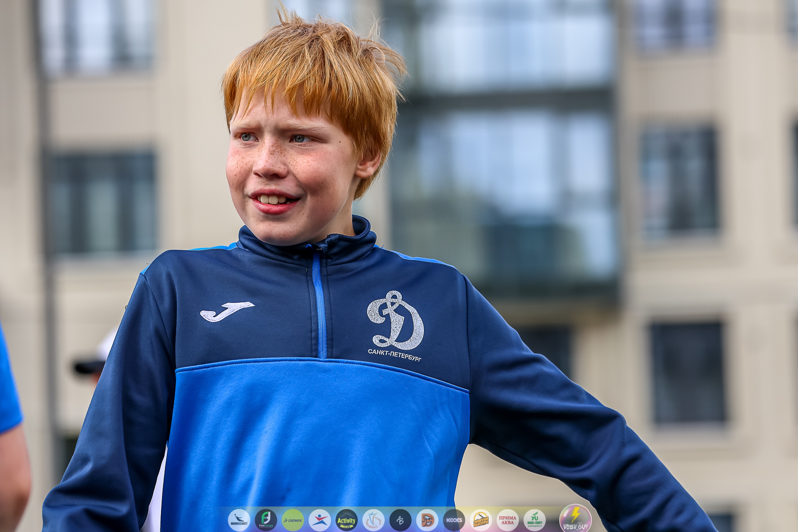
Task: Click the Mannschaft goalkeeper logo
Action: tap(239, 520)
